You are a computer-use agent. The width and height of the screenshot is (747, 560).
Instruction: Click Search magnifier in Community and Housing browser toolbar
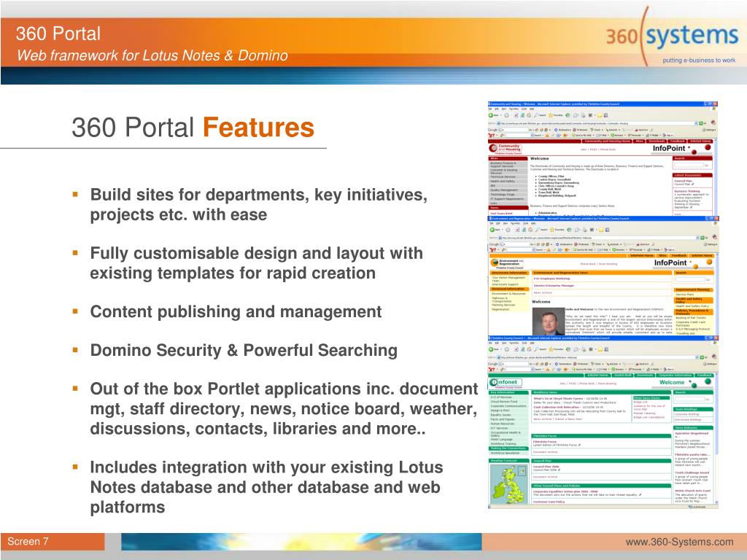(x=536, y=115)
